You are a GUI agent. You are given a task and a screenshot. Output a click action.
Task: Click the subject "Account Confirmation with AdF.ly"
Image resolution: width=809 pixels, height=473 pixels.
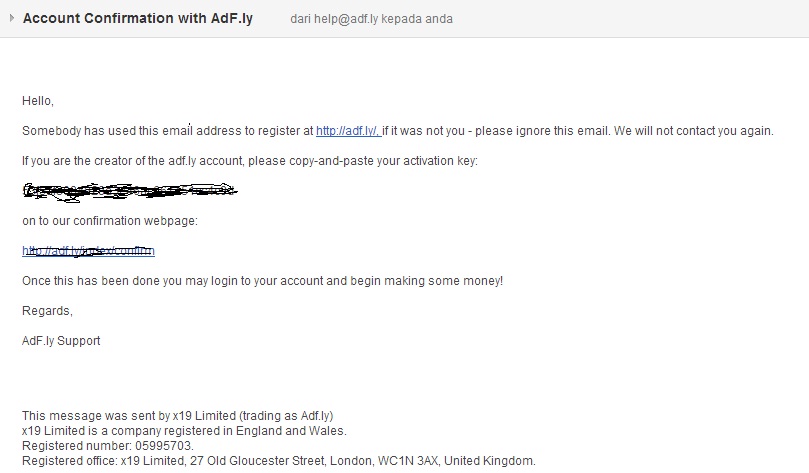[137, 18]
